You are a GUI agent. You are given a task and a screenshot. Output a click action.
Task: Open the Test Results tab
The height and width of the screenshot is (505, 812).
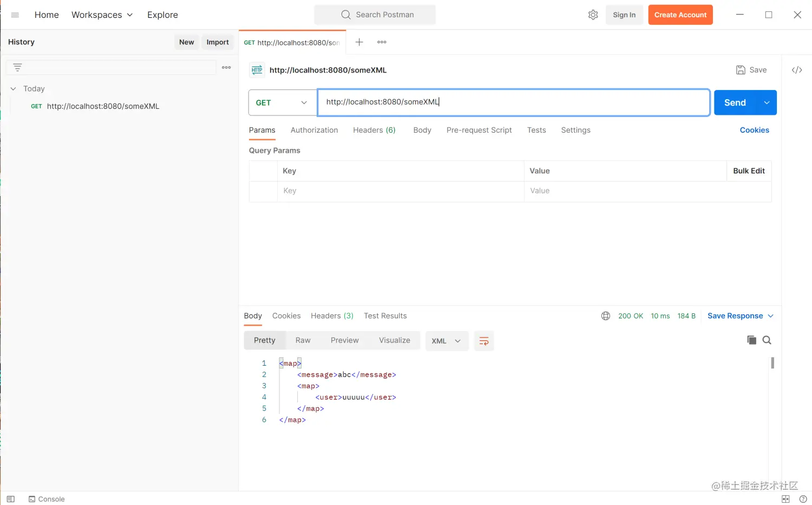point(385,316)
